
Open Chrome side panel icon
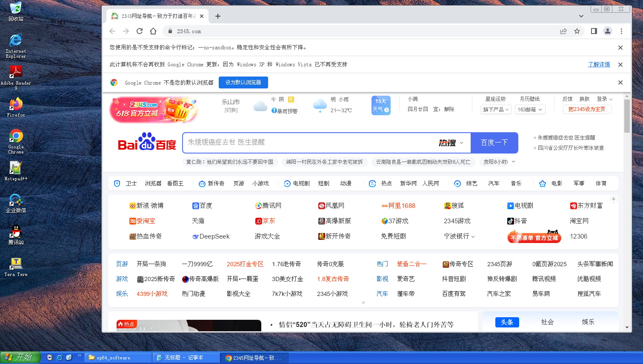[x=594, y=31]
